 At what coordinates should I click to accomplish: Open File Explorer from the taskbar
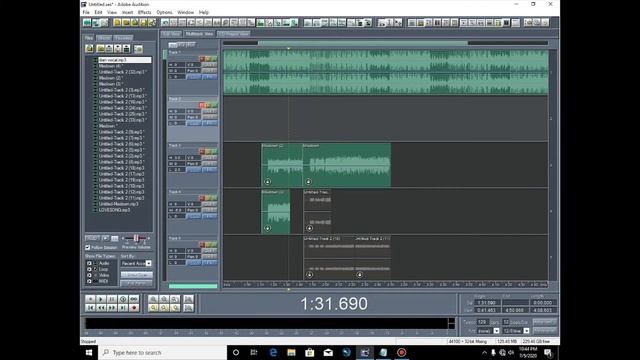[291, 352]
